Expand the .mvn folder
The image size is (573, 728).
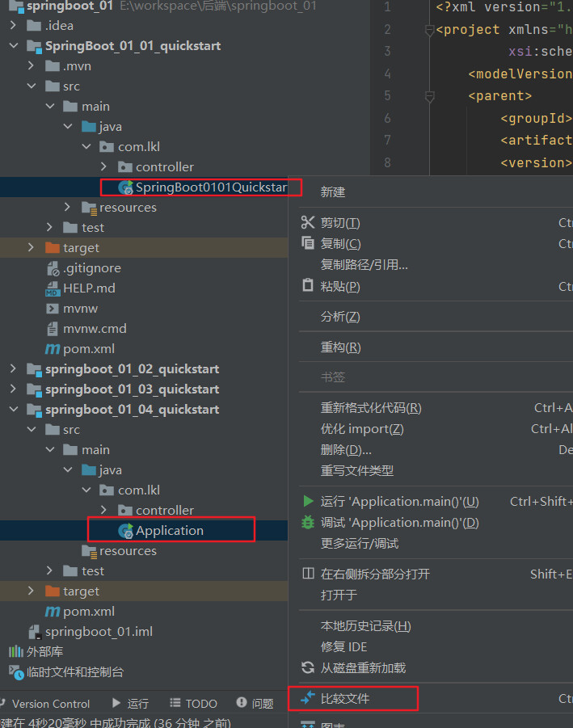pos(31,66)
